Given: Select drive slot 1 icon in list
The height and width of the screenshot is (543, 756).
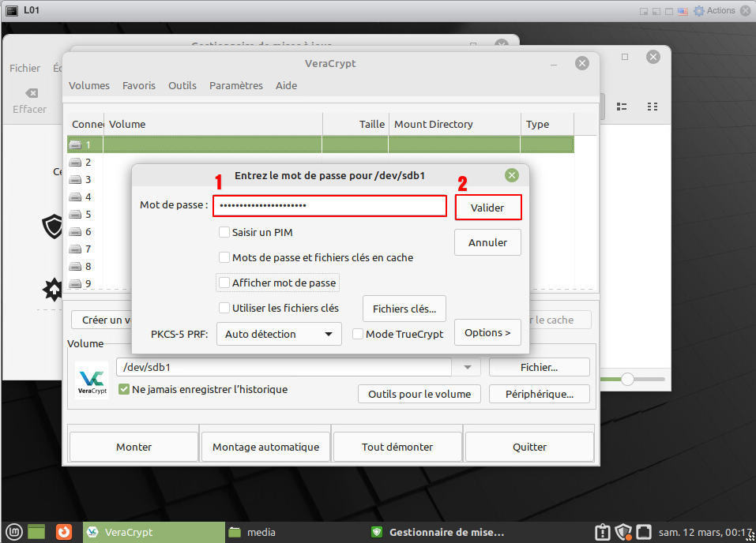Looking at the screenshot, I should point(76,144).
